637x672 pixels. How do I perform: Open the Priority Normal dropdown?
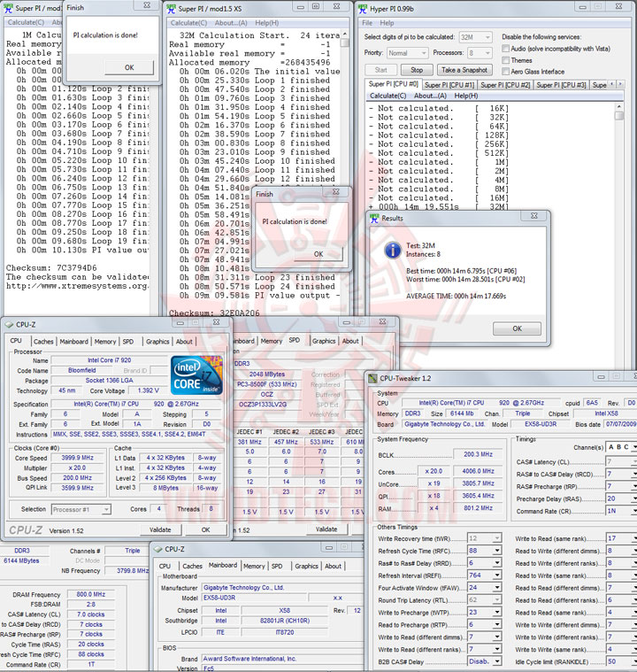tap(407, 53)
